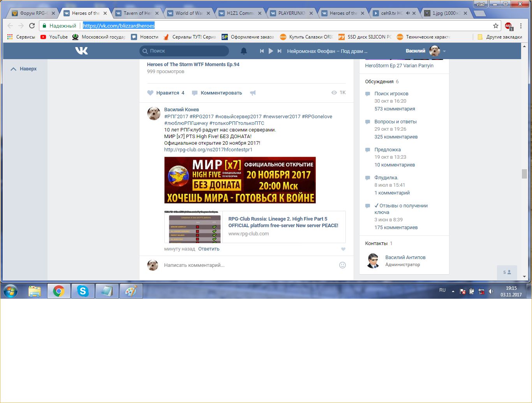Like the post via Нравится heart
This screenshot has height=403, width=532.
click(151, 93)
